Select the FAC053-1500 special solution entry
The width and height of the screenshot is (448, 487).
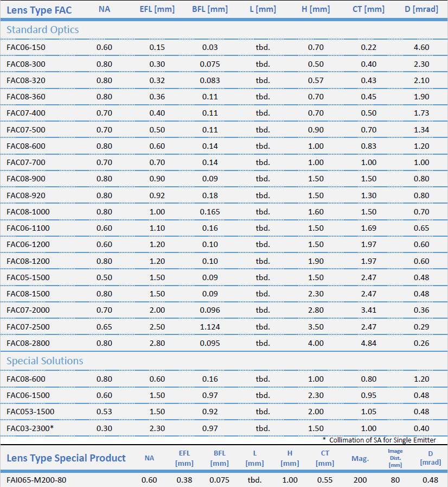click(30, 412)
